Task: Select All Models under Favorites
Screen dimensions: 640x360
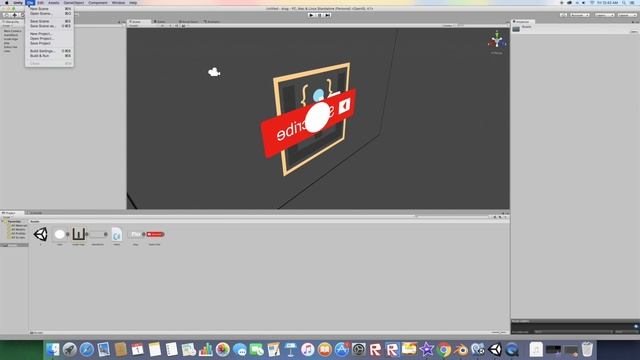Action: 18,229
